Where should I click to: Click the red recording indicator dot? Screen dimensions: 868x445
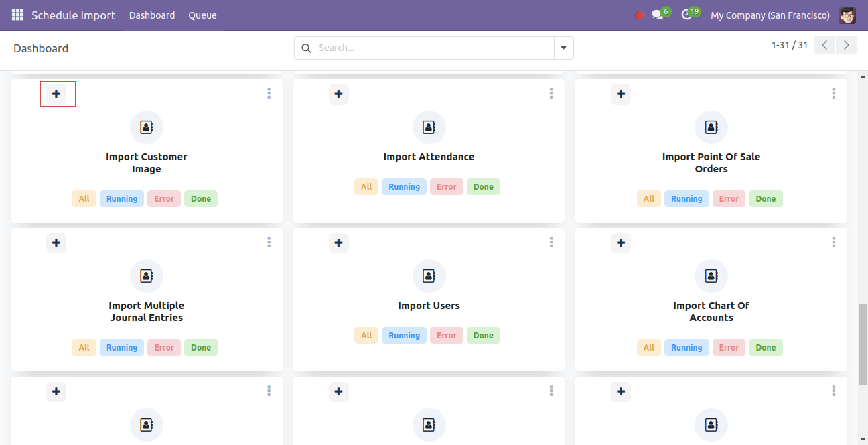click(x=639, y=15)
